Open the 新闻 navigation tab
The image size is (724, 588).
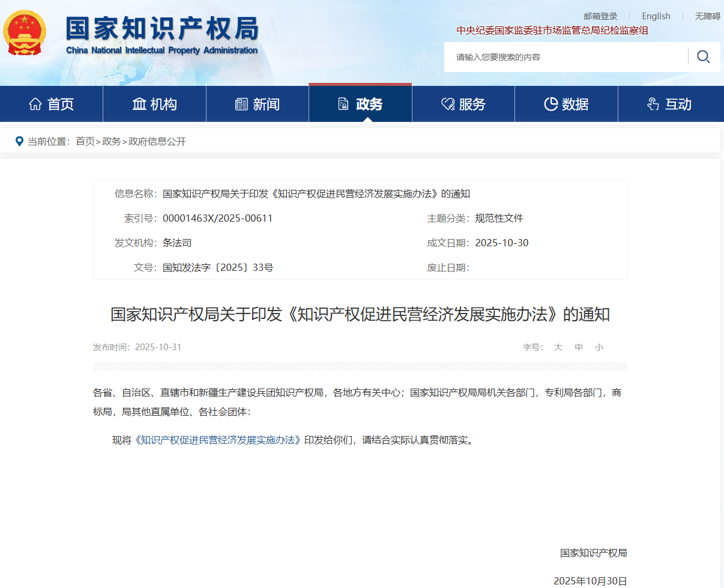point(257,103)
